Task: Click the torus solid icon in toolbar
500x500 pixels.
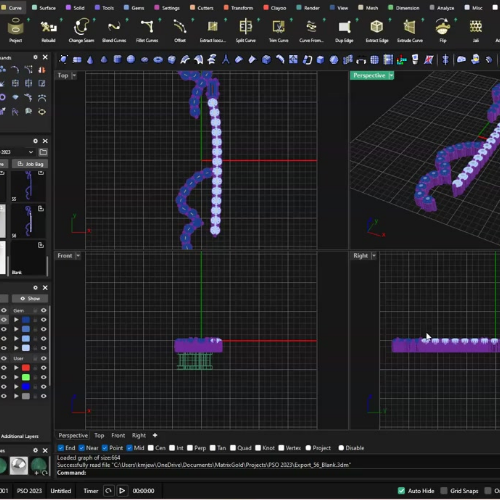Action: [x=158, y=60]
